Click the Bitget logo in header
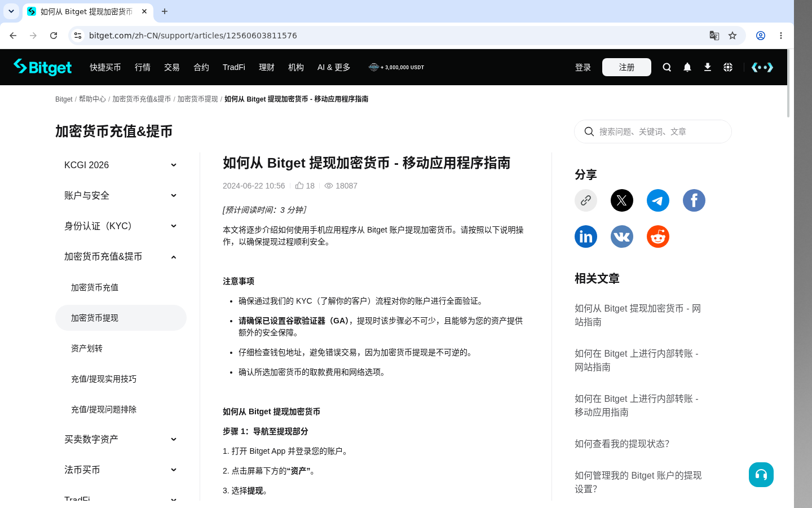This screenshot has width=812, height=508. 43,67
